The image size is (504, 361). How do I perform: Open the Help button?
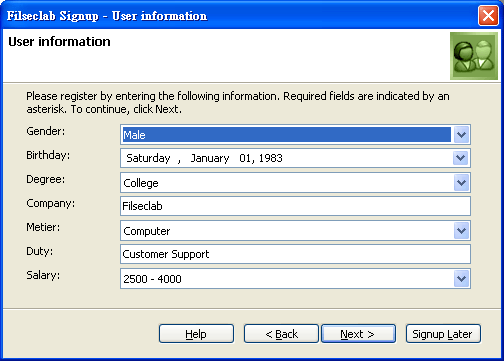196,334
